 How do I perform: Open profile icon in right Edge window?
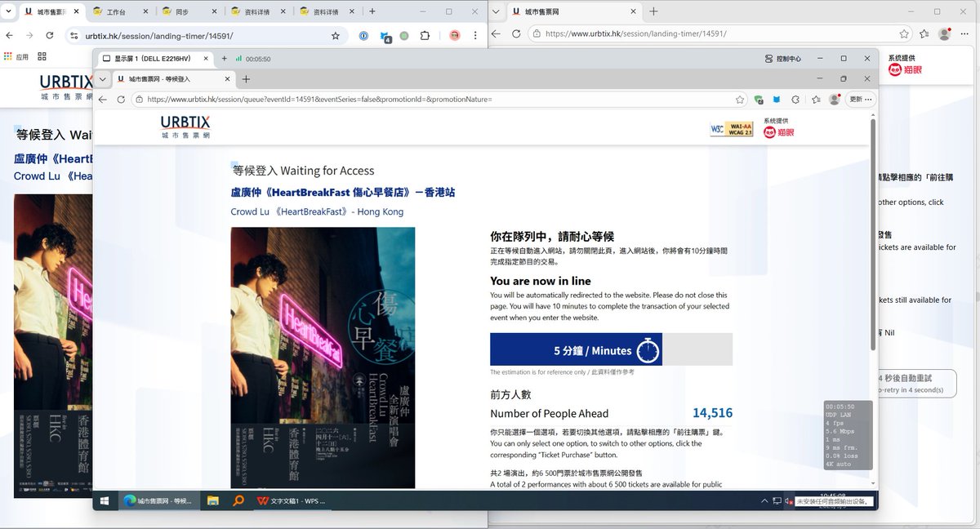click(x=945, y=33)
